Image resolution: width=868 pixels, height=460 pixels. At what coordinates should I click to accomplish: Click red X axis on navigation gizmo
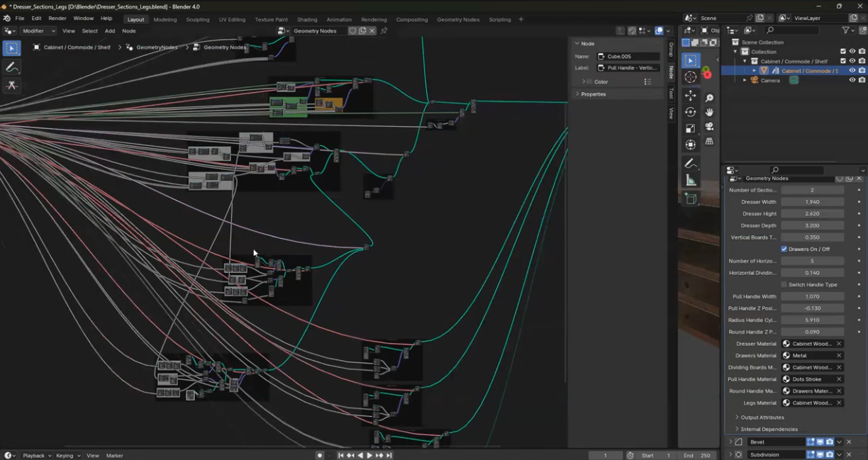(x=707, y=74)
